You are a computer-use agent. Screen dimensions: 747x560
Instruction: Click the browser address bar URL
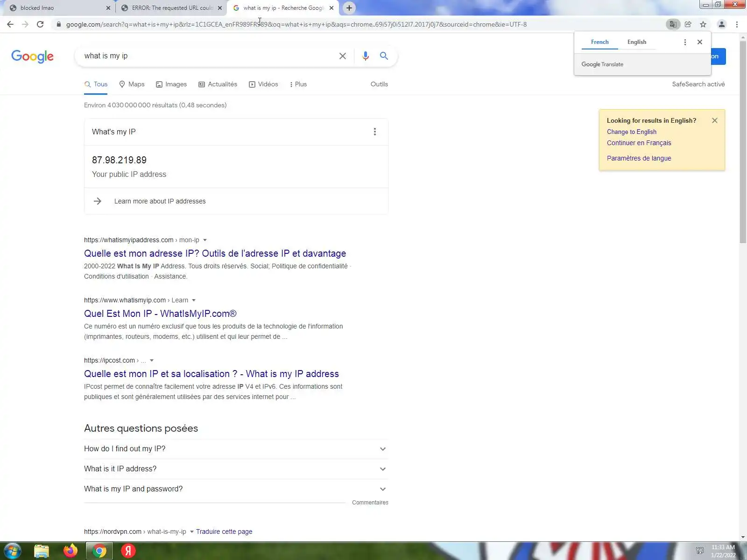(x=296, y=24)
